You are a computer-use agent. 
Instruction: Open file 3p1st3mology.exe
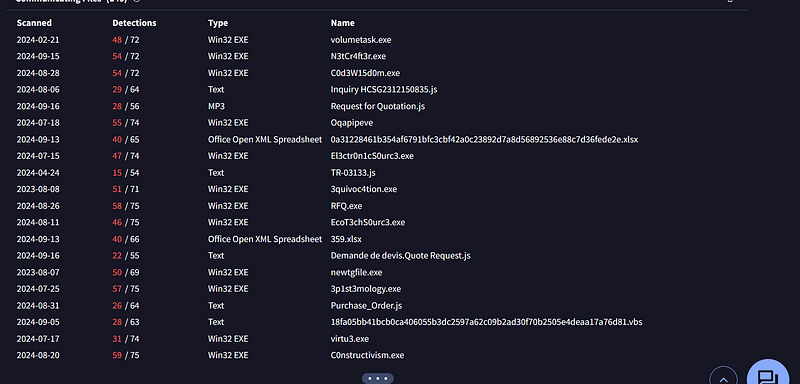366,289
